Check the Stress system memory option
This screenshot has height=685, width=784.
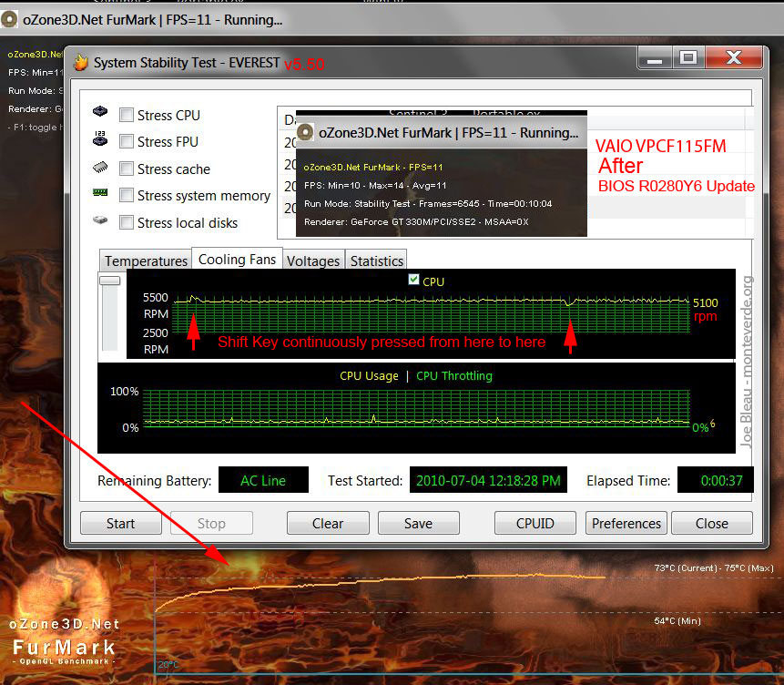(x=127, y=195)
